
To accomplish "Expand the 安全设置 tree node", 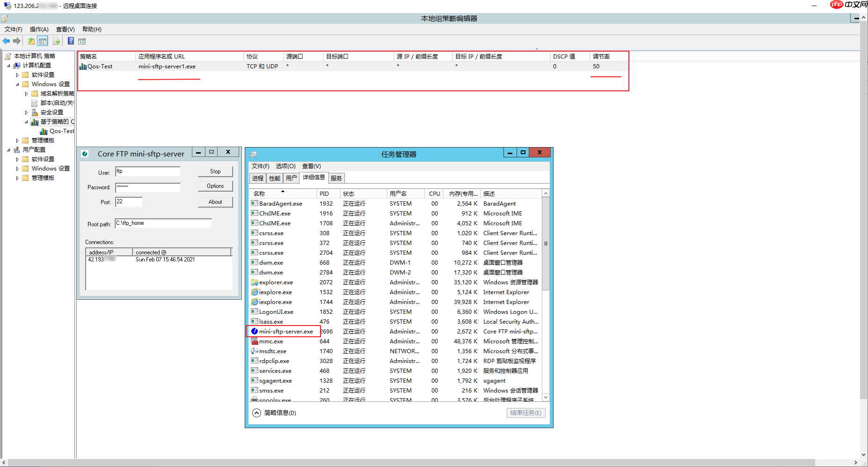I will click(26, 112).
